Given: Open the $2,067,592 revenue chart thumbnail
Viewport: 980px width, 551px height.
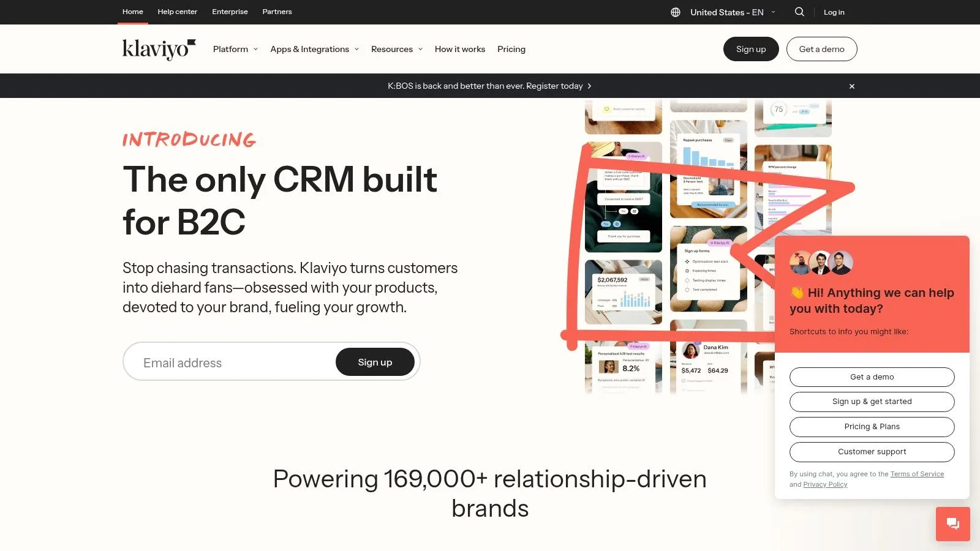Looking at the screenshot, I should 624,292.
